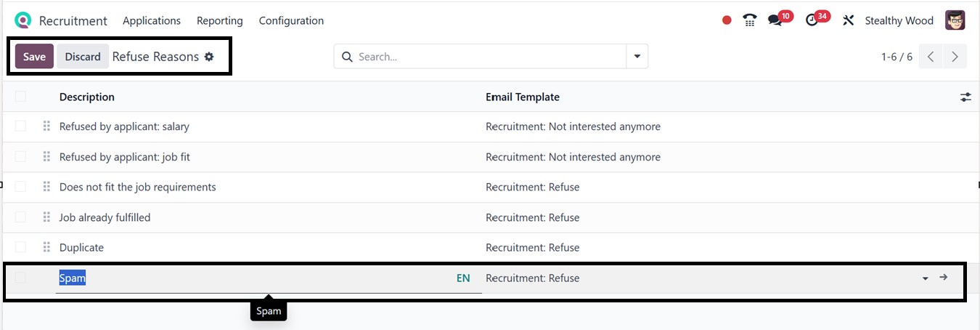980x330 pixels.
Task: Click the Discard button
Action: click(x=83, y=57)
